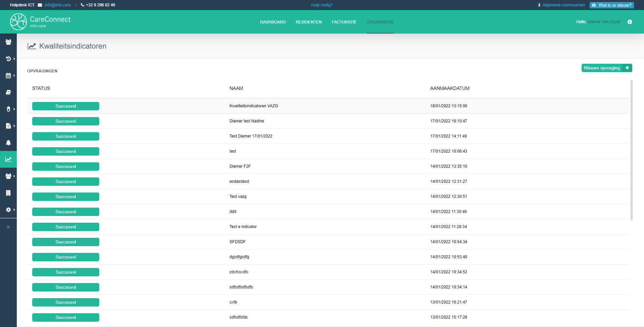Click the date 17/01/2022 10:06:43
The width and height of the screenshot is (644, 327).
[x=449, y=151]
